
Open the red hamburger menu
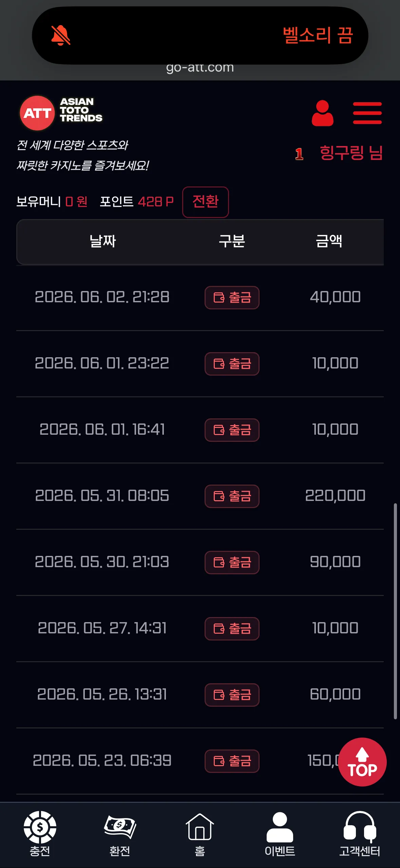tap(367, 113)
